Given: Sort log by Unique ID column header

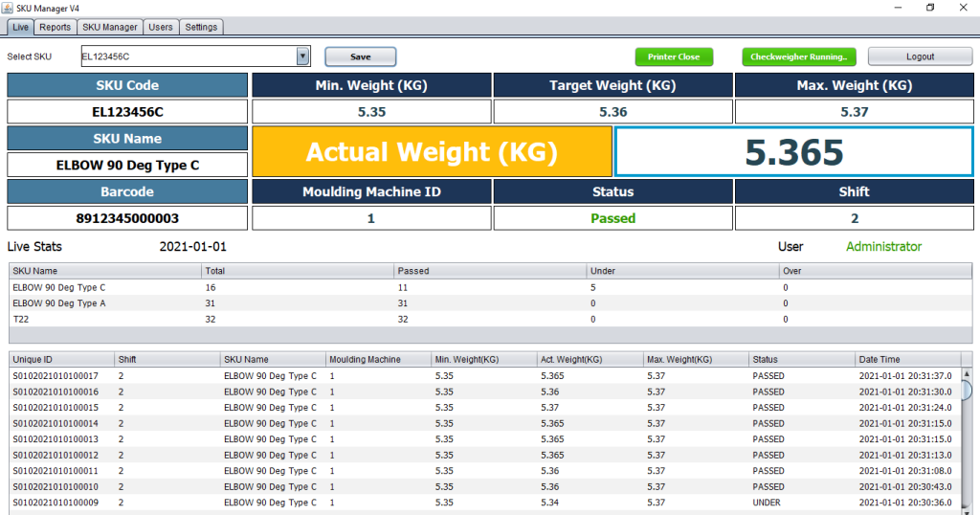Looking at the screenshot, I should (60, 360).
